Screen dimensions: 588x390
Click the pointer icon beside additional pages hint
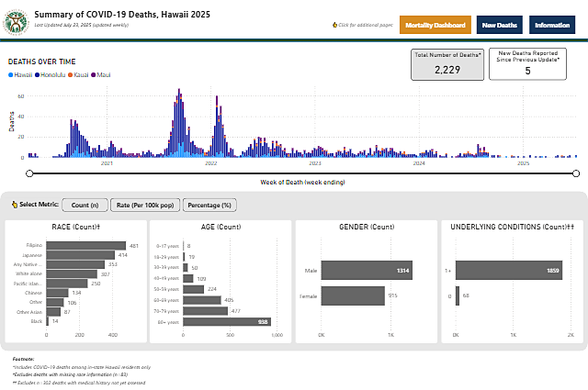tap(334, 25)
